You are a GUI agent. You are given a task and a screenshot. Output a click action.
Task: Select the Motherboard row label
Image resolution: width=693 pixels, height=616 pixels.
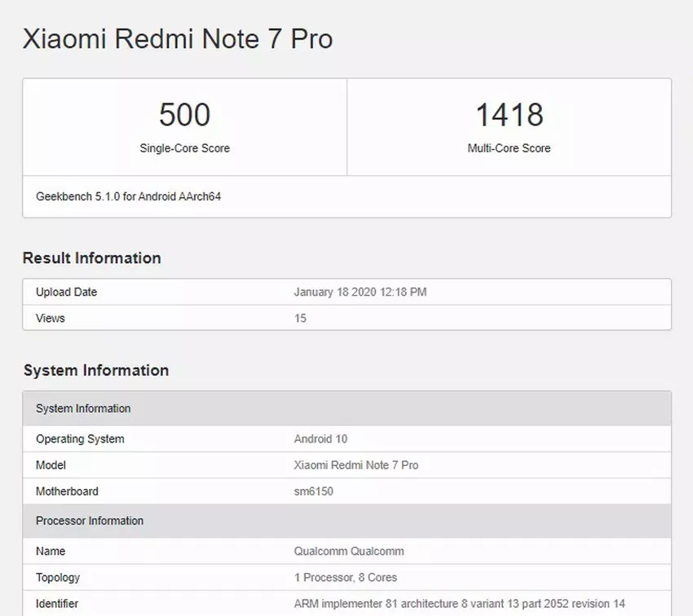tap(67, 491)
